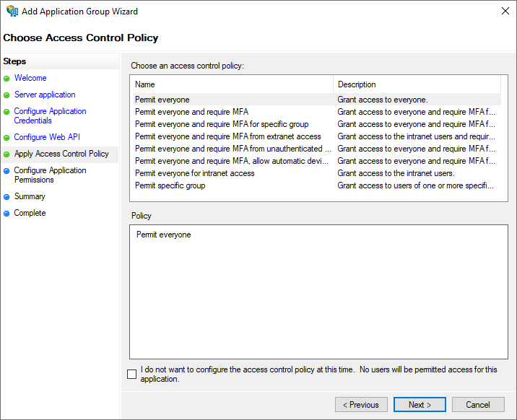Jump to the Configure Web API step
517x420 pixels.
pos(47,137)
